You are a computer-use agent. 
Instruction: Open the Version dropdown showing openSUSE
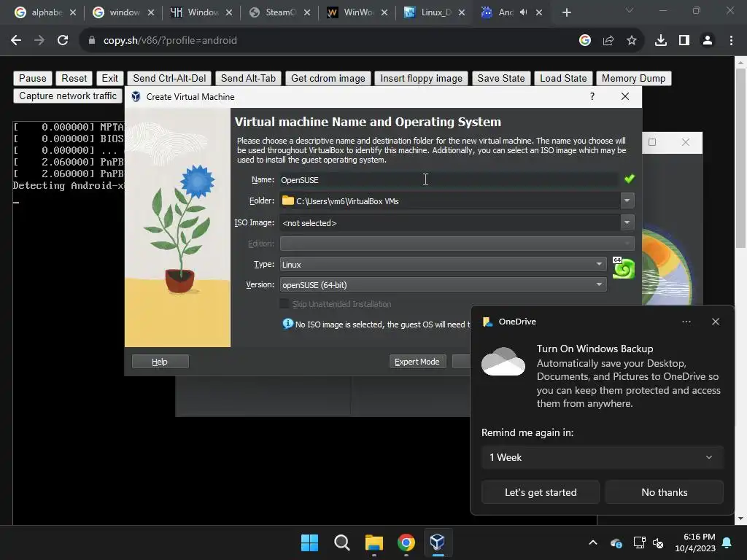pos(443,285)
